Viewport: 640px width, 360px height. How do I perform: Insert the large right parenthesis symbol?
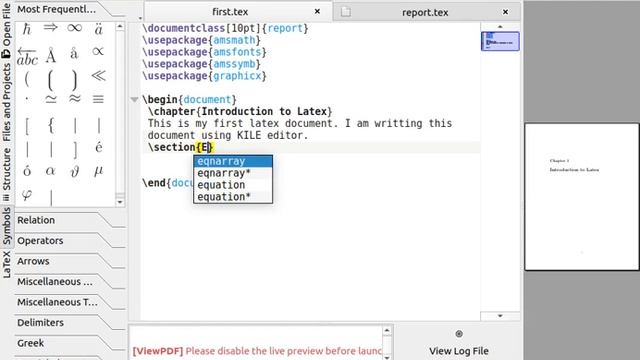pos(74,80)
